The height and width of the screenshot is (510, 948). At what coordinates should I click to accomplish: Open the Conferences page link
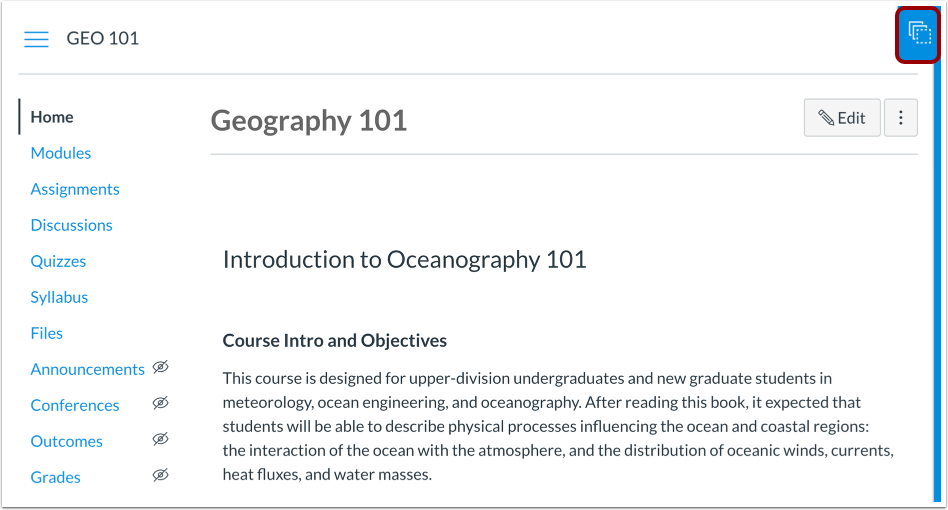pyautogui.click(x=75, y=405)
